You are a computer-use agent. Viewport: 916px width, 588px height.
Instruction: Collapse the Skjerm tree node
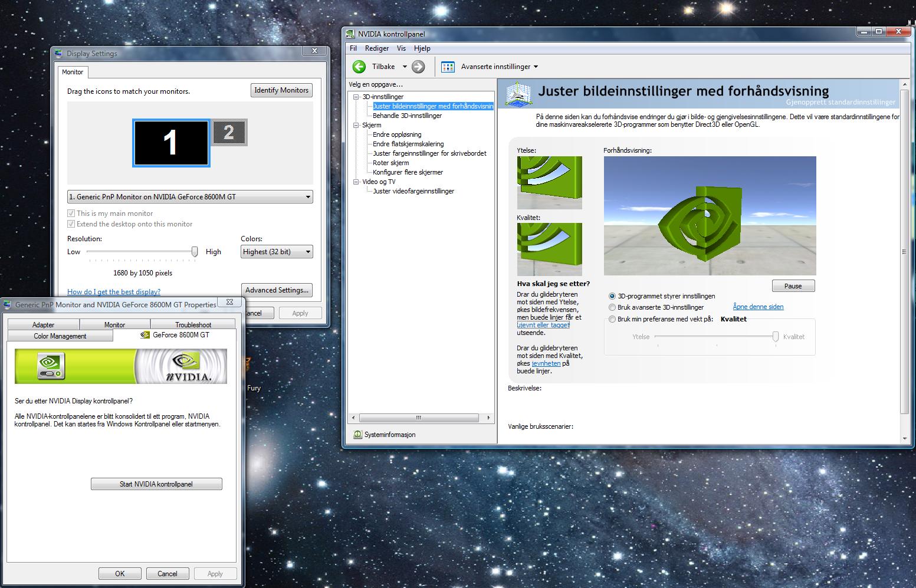coord(356,125)
